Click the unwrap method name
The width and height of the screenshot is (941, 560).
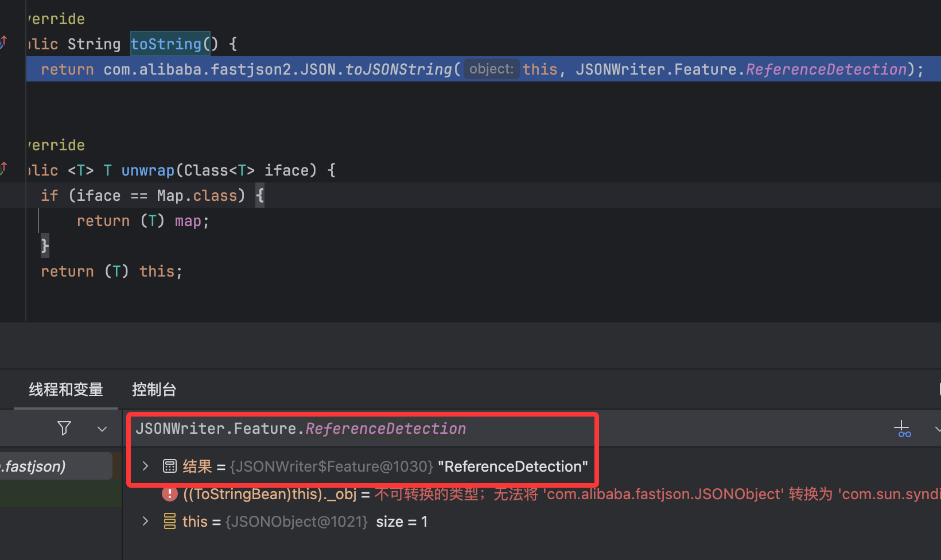[x=147, y=170]
